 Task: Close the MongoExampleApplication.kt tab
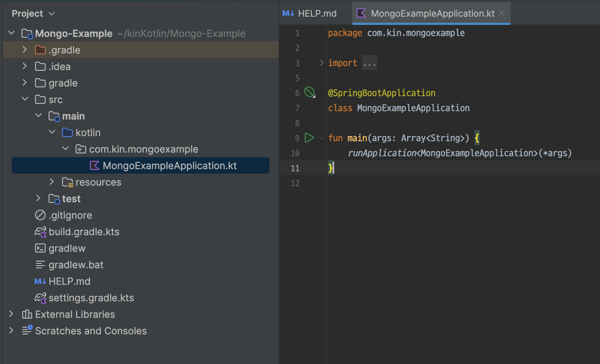pyautogui.click(x=502, y=13)
